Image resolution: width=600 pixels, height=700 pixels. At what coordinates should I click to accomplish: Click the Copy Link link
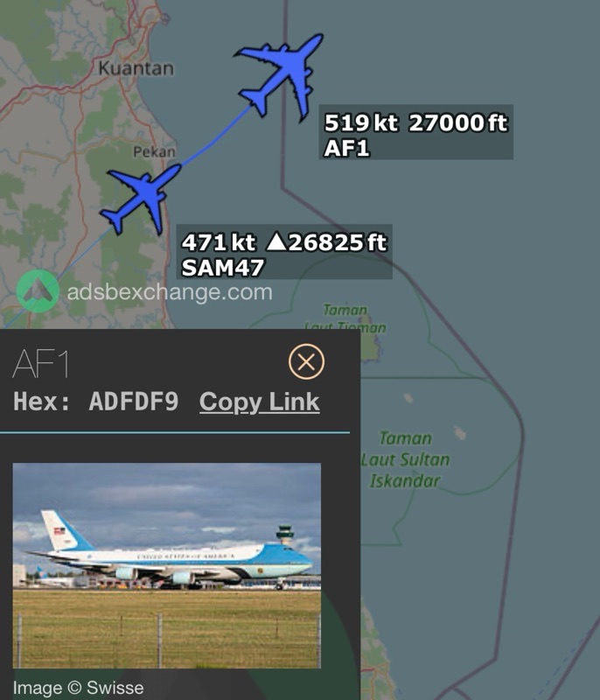pyautogui.click(x=259, y=402)
